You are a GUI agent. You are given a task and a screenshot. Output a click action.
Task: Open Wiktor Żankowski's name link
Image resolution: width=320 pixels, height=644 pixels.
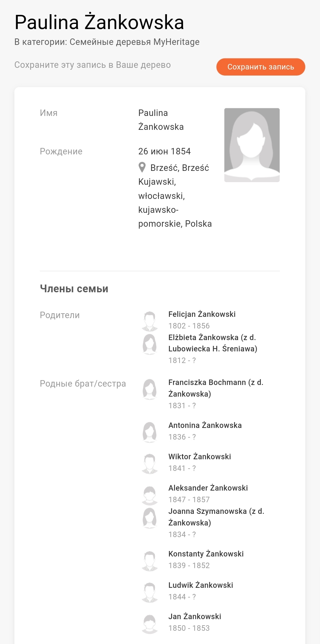(x=200, y=457)
